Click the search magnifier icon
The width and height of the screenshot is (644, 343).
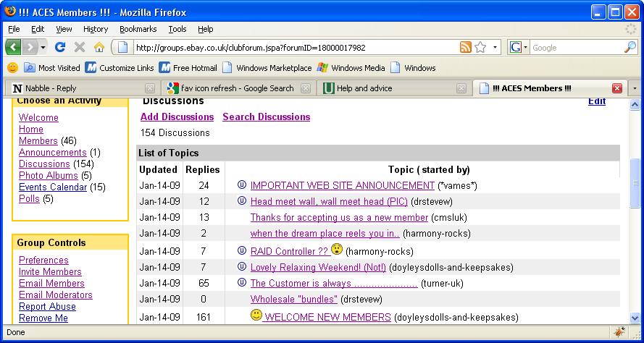point(630,47)
